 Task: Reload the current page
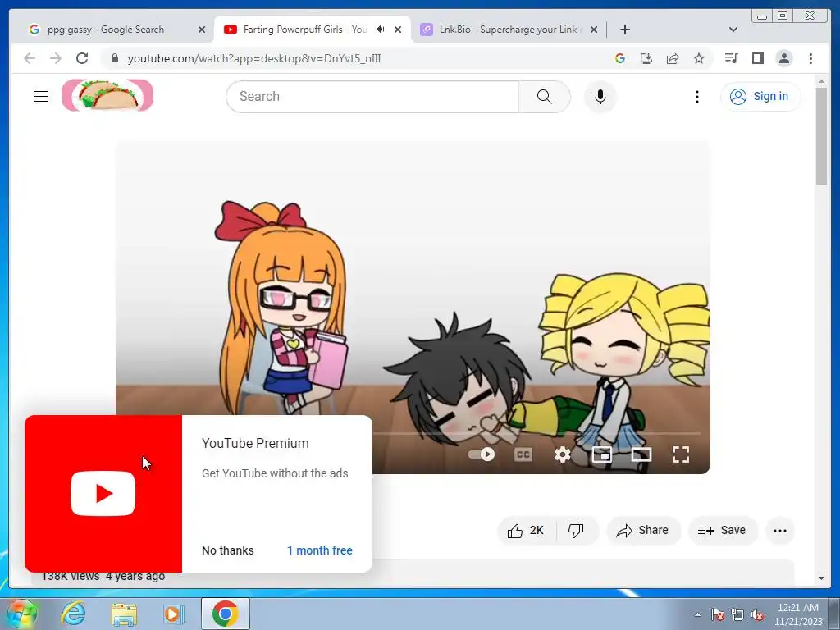(82, 58)
